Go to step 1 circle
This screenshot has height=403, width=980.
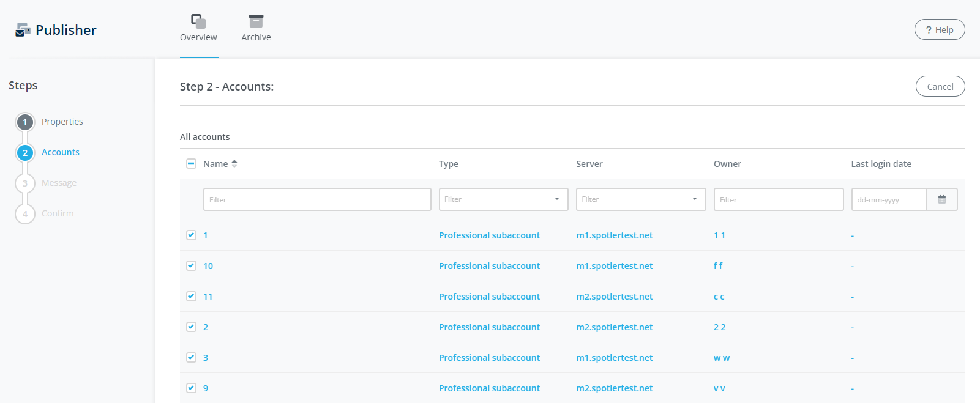(x=25, y=122)
